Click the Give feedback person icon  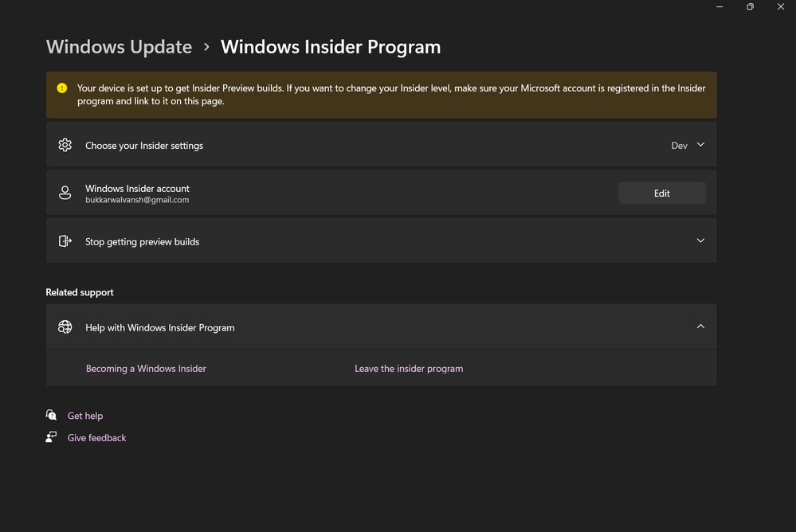[51, 437]
